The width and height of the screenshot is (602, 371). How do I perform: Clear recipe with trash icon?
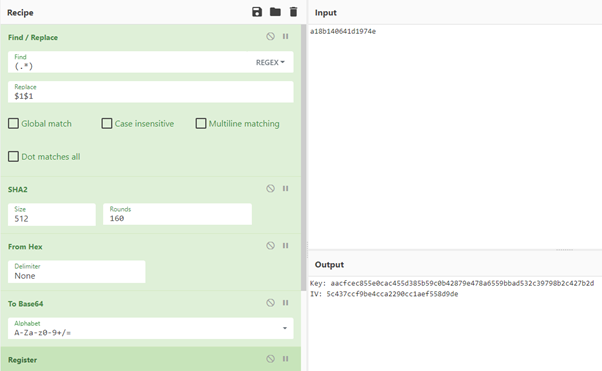pyautogui.click(x=293, y=12)
